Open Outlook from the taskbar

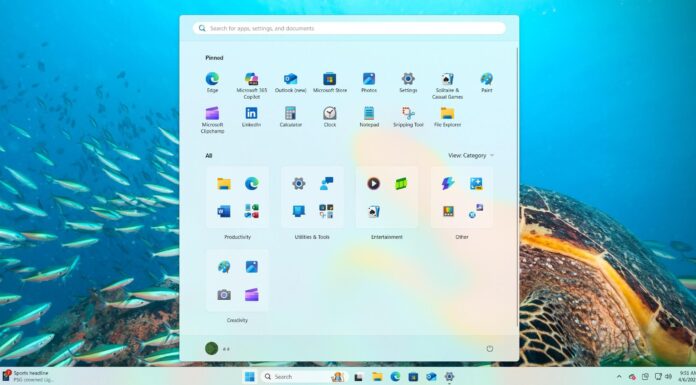click(x=431, y=377)
